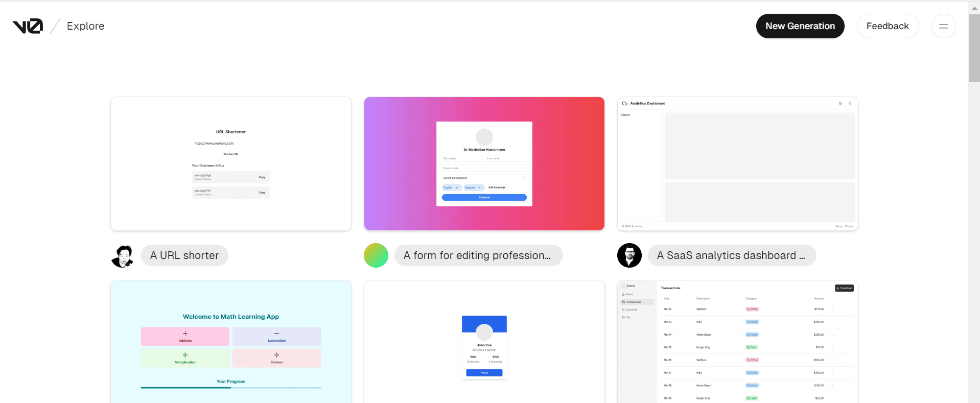
Task: Click the green gradient avatar circle
Action: click(376, 255)
